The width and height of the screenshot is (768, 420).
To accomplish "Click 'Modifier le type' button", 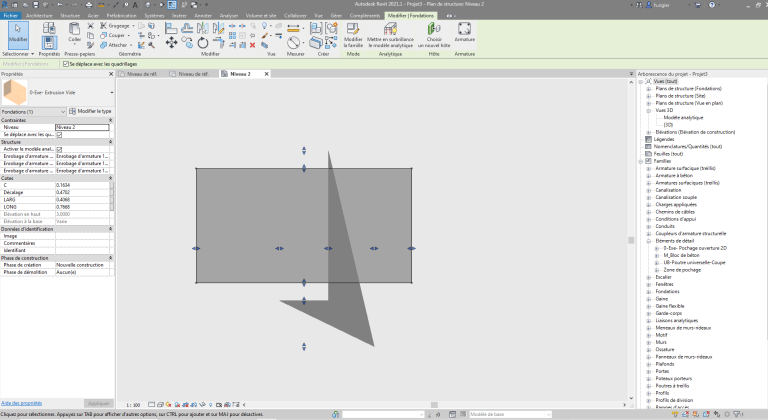I will [x=91, y=111].
